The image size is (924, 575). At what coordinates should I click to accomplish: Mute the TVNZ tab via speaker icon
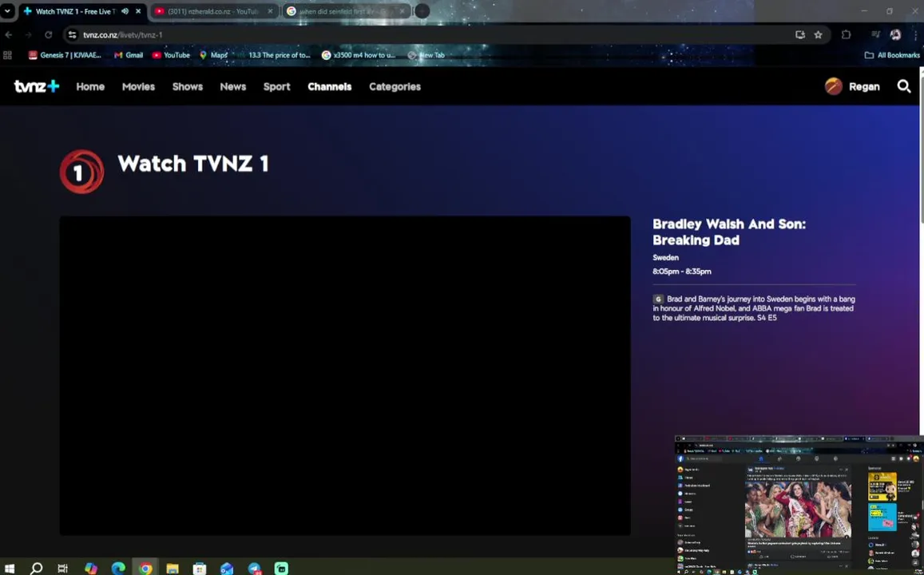[x=125, y=11]
